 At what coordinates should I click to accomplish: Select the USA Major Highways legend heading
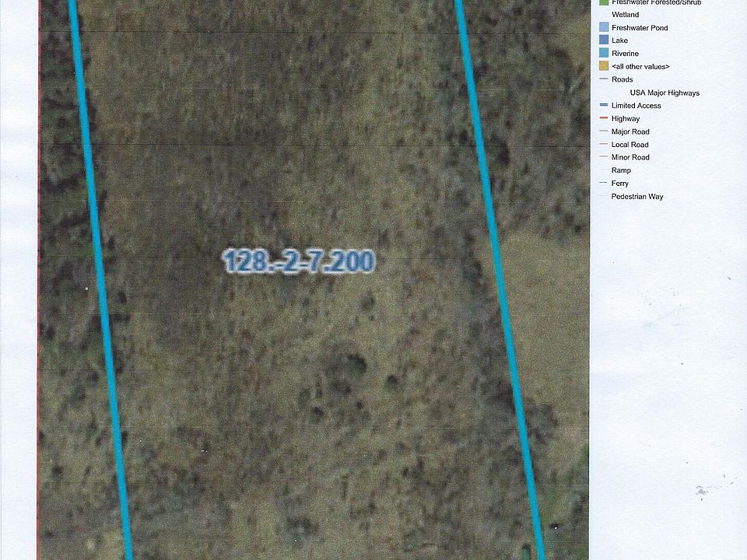pyautogui.click(x=665, y=93)
